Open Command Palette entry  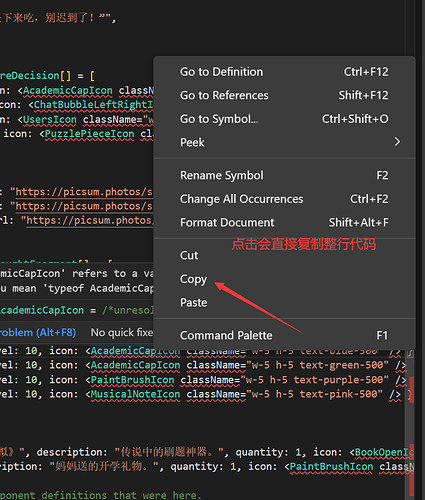(x=284, y=335)
